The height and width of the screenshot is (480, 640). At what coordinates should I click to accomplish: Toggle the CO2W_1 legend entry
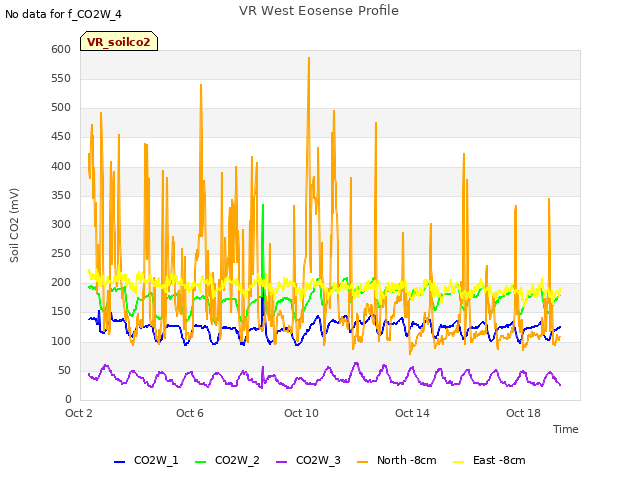[146, 460]
